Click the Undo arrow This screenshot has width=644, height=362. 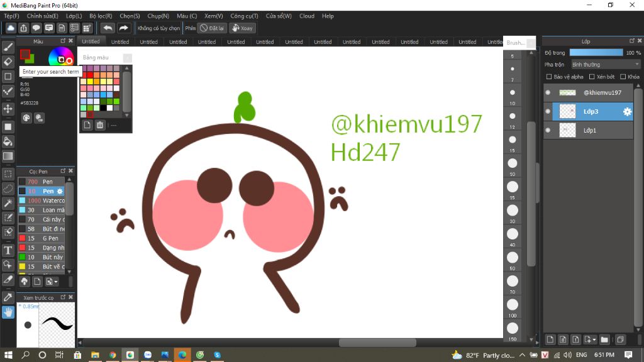tap(108, 28)
